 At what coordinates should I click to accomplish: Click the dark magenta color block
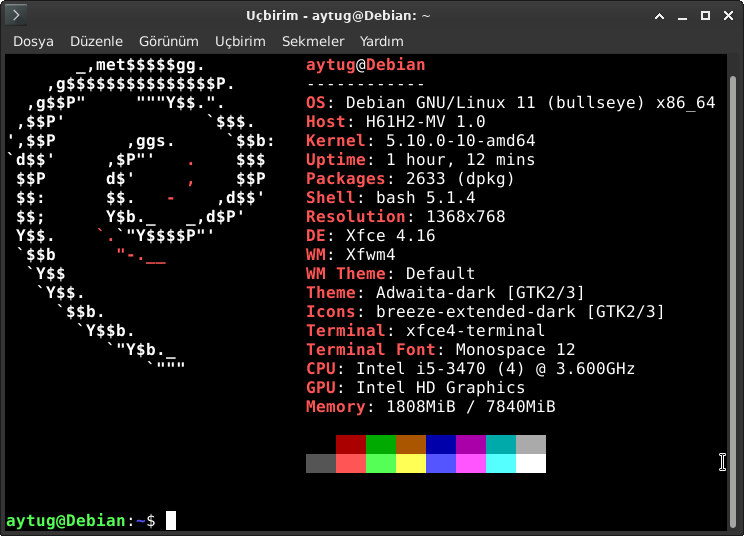[x=471, y=444]
